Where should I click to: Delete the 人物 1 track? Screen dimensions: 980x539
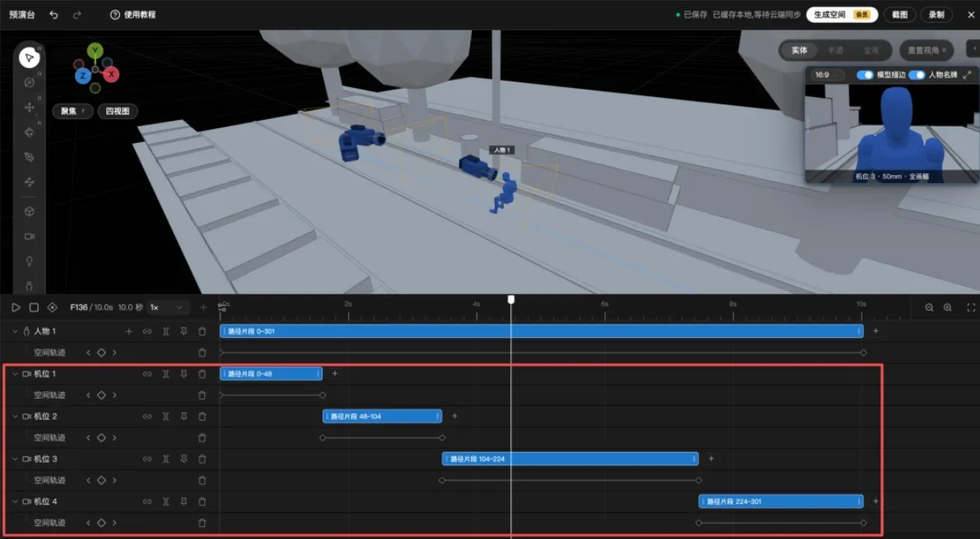coord(203,332)
